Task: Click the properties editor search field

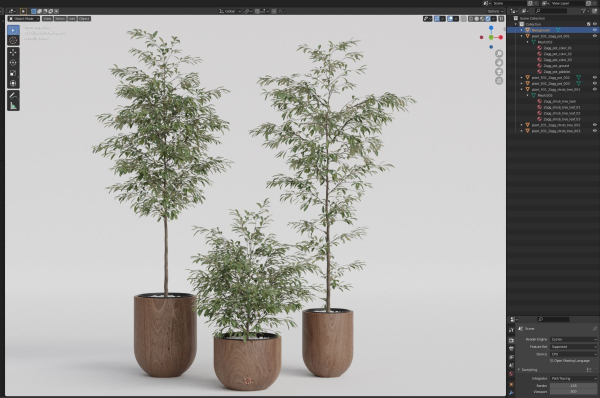Action: (553, 319)
